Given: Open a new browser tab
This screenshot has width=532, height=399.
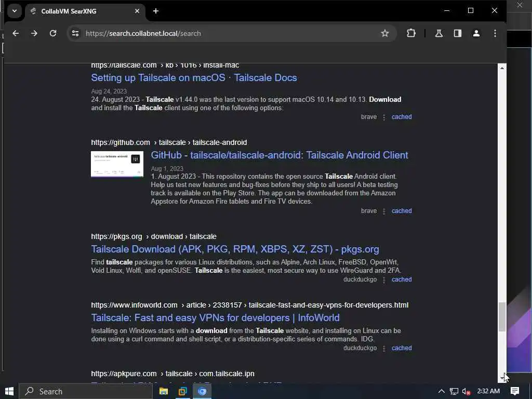Looking at the screenshot, I should pyautogui.click(x=156, y=11).
